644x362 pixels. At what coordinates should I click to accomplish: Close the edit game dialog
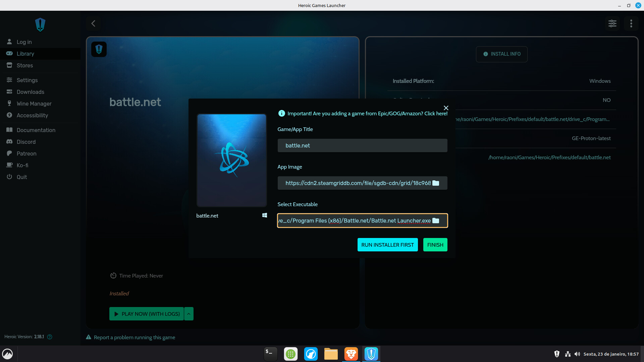pyautogui.click(x=446, y=108)
